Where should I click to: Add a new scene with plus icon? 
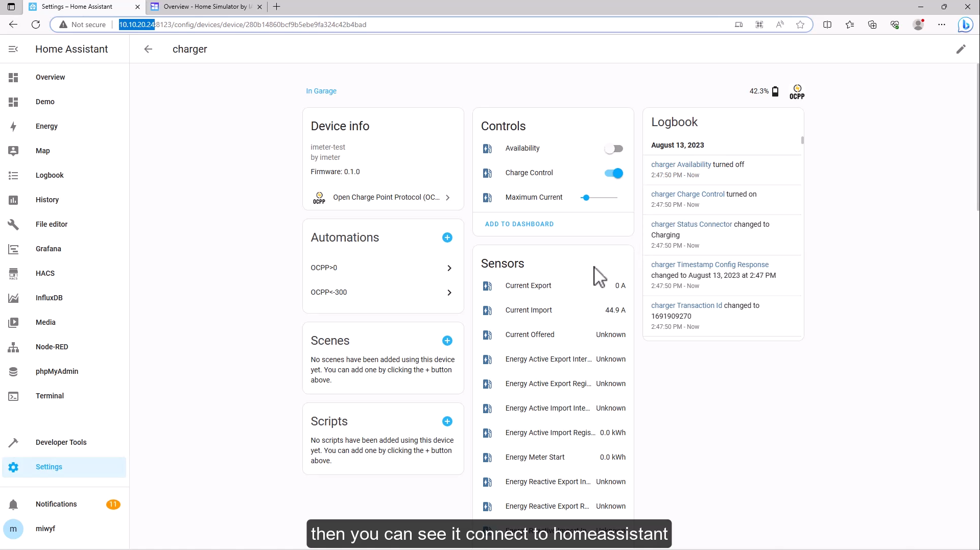pyautogui.click(x=447, y=341)
